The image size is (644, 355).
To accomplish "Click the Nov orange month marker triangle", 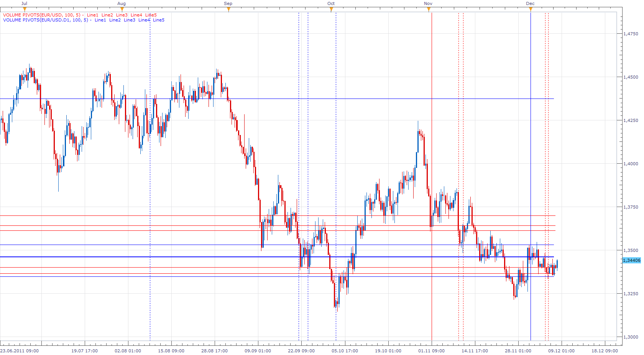I will [429, 10].
